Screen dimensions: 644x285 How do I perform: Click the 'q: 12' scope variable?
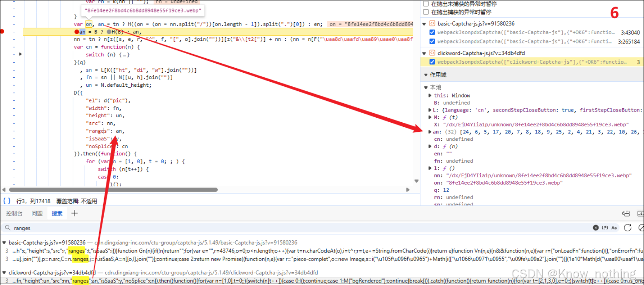click(441, 190)
